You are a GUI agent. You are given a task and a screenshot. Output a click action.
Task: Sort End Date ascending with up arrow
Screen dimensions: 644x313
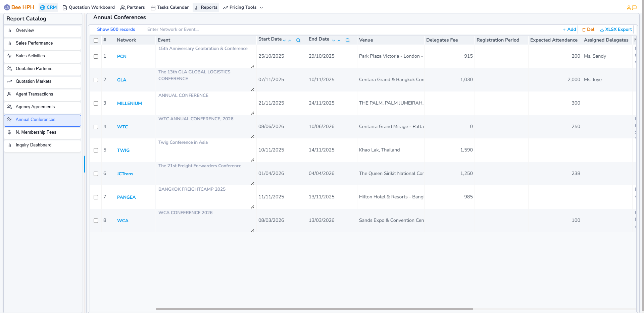[339, 41]
